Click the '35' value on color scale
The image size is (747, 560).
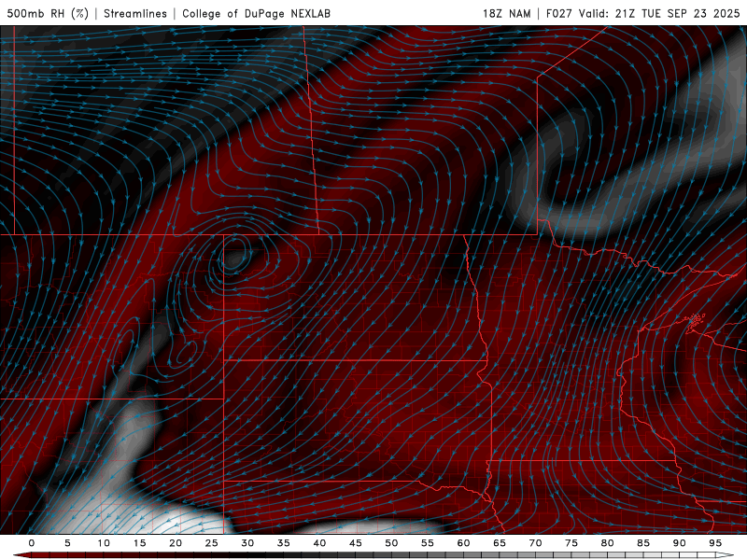[284, 543]
